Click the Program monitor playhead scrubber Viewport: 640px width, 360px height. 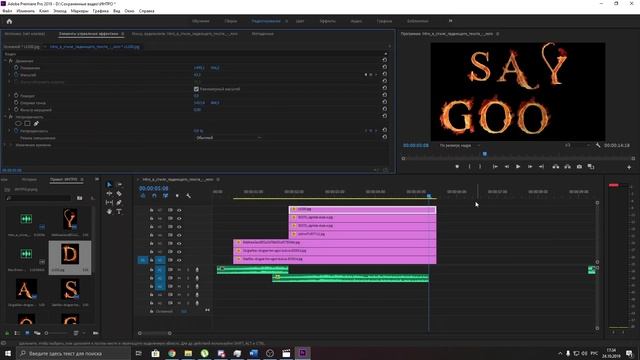click(485, 154)
